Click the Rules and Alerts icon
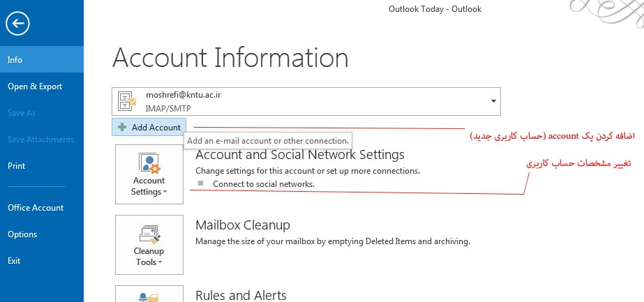This screenshot has height=302, width=644. 149,296
